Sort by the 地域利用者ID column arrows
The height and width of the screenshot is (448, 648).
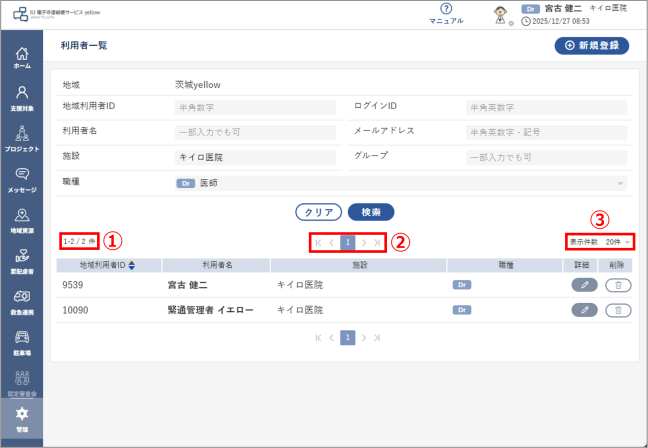[132, 265]
